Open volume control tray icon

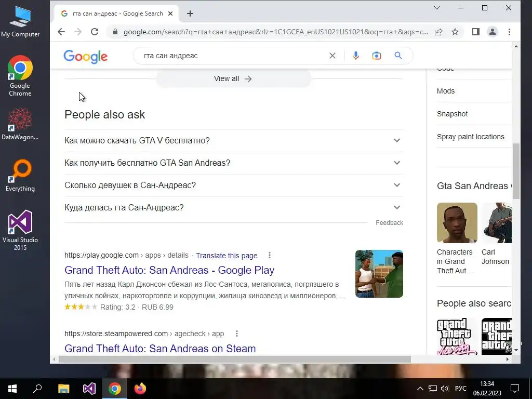point(445,389)
